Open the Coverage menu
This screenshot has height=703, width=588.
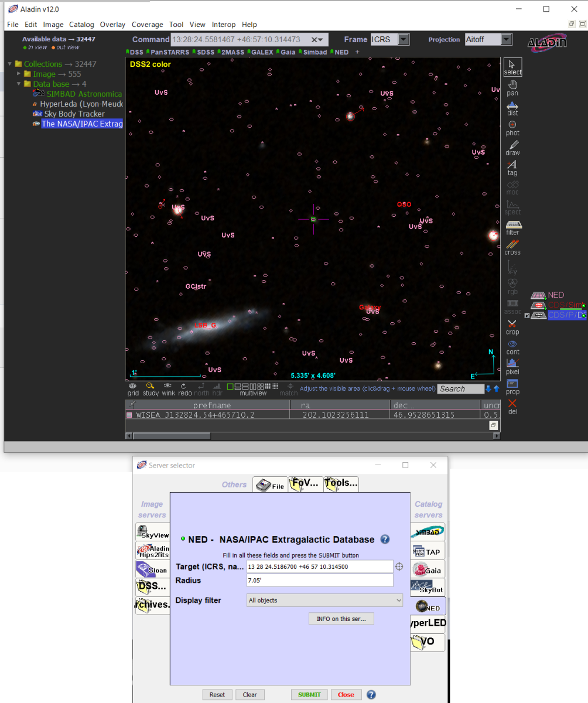pyautogui.click(x=147, y=25)
